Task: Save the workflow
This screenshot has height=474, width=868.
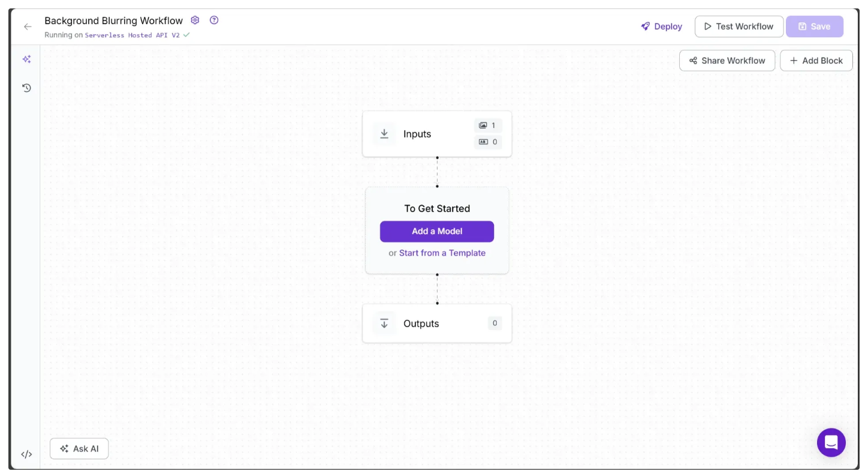Action: point(814,26)
